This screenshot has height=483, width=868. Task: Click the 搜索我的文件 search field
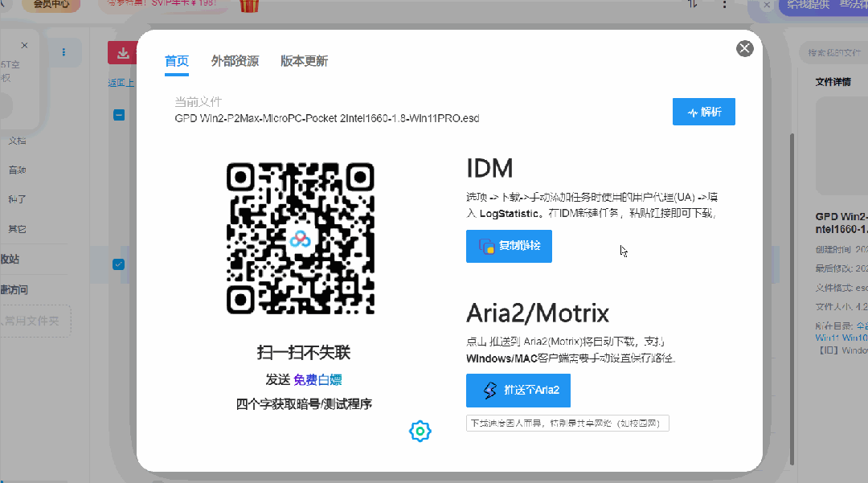[x=834, y=52]
